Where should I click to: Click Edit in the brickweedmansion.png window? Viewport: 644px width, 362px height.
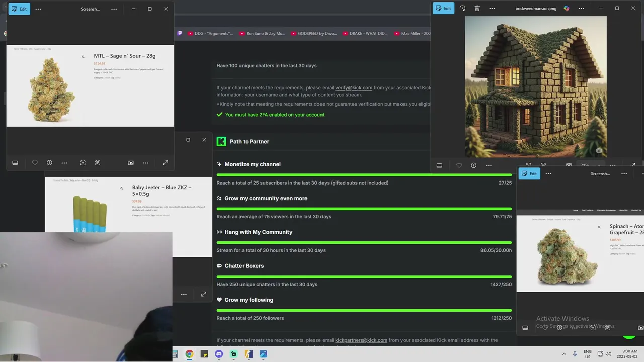tap(443, 8)
